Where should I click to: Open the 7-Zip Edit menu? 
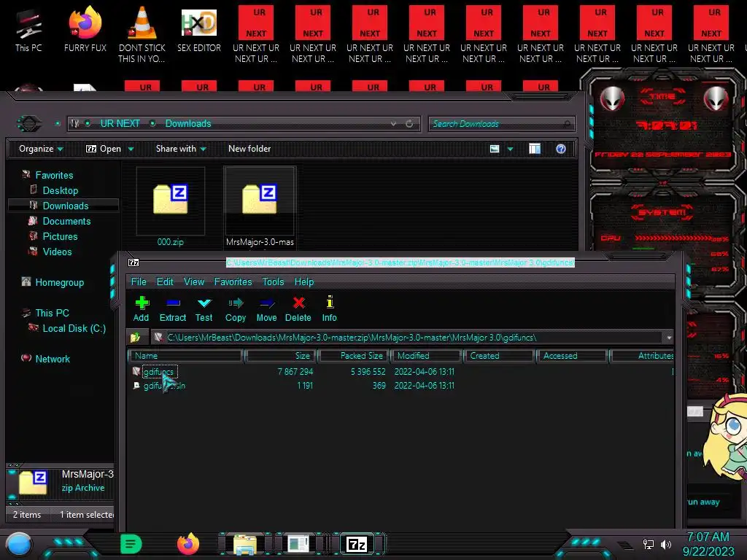coord(165,282)
